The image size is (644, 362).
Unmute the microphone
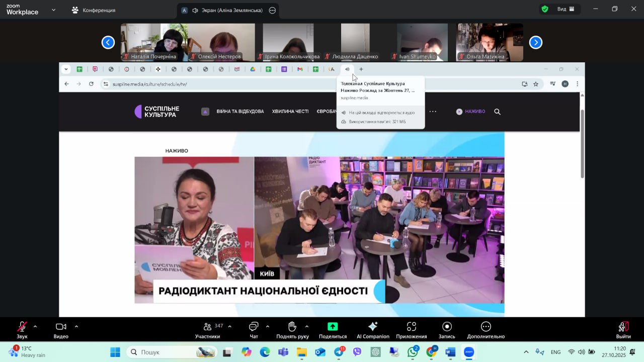pyautogui.click(x=22, y=327)
